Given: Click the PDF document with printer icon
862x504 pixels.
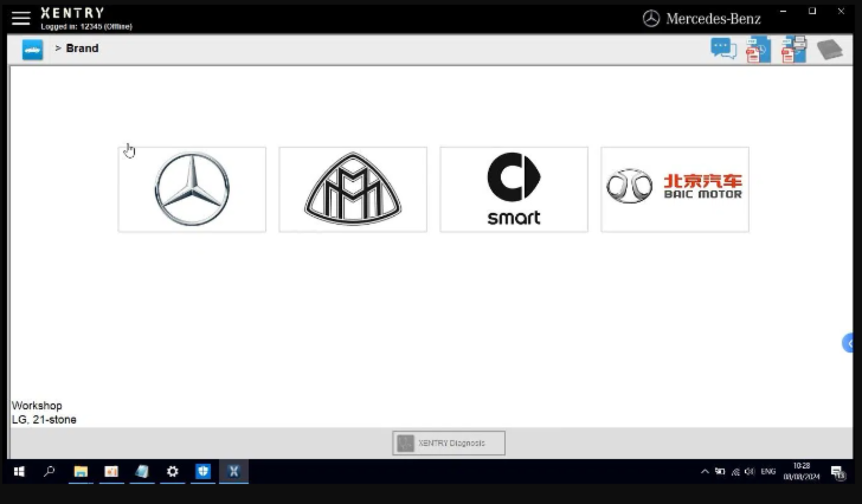Looking at the screenshot, I should [x=793, y=50].
